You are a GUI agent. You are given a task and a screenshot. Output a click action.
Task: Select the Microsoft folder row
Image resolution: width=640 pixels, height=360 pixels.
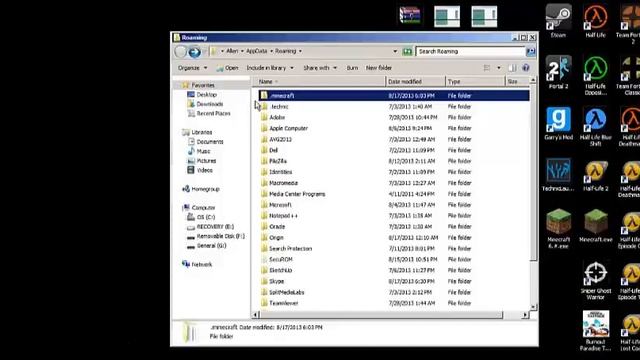click(x=394, y=205)
